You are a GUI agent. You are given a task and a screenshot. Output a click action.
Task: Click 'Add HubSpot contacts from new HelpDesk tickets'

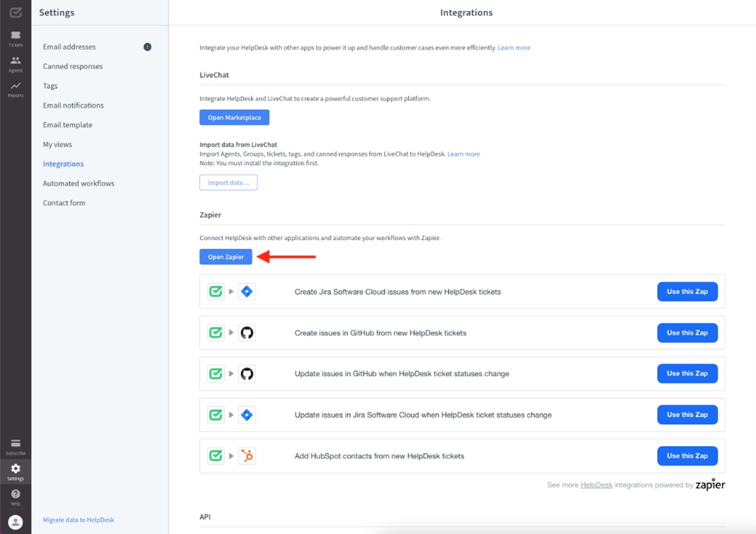pos(379,456)
